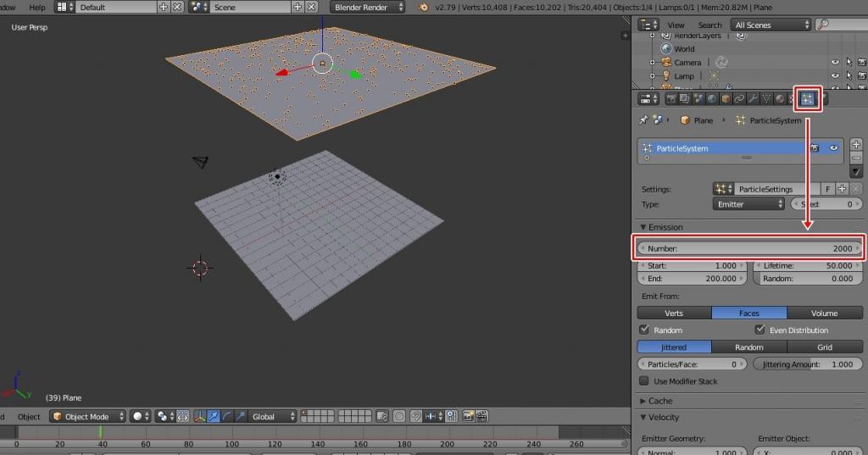Open the World properties tab globe icon

(712, 99)
